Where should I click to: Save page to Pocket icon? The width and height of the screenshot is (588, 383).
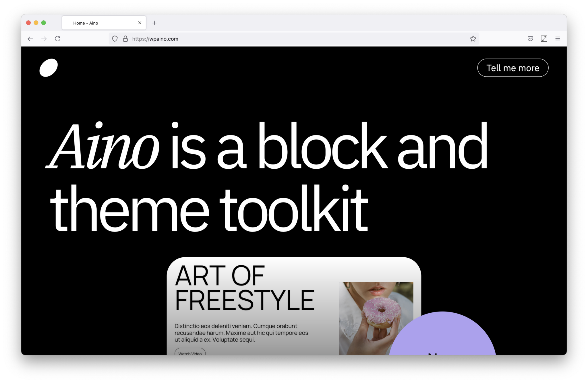pos(530,39)
